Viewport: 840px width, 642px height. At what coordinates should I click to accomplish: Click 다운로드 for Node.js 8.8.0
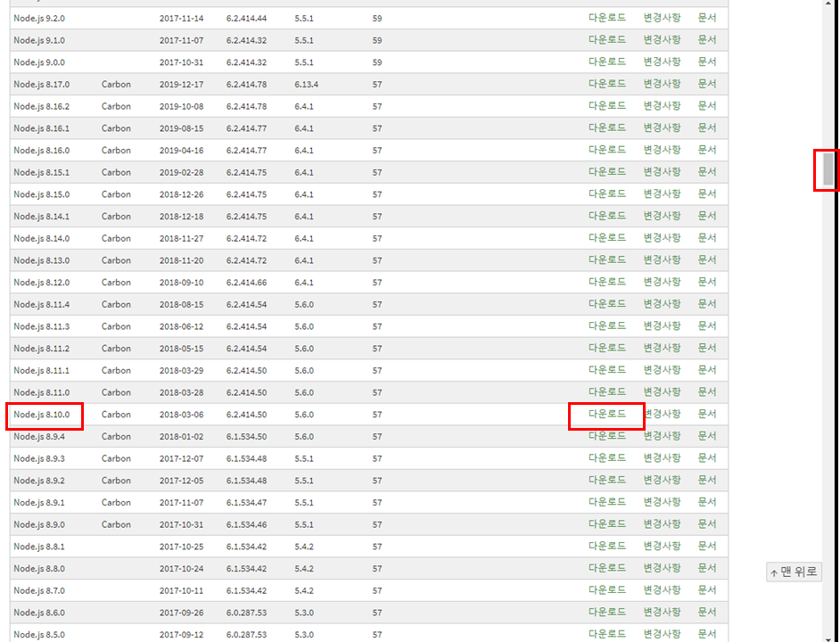click(x=607, y=567)
